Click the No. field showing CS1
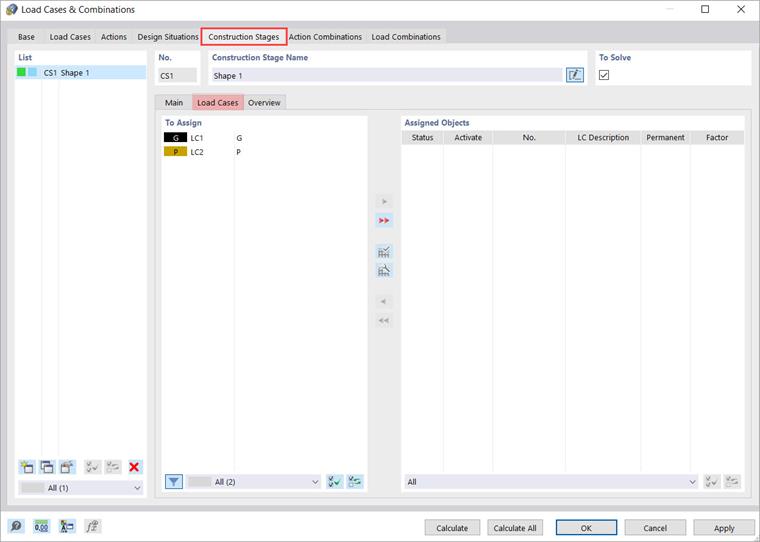This screenshot has height=542, width=760. (x=177, y=76)
